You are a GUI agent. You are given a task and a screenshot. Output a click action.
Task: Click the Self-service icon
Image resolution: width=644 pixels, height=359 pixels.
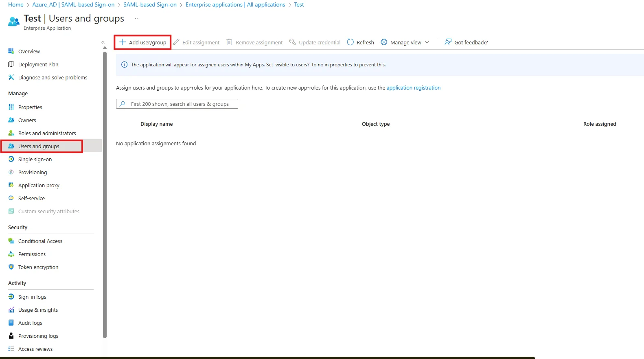pos(11,198)
